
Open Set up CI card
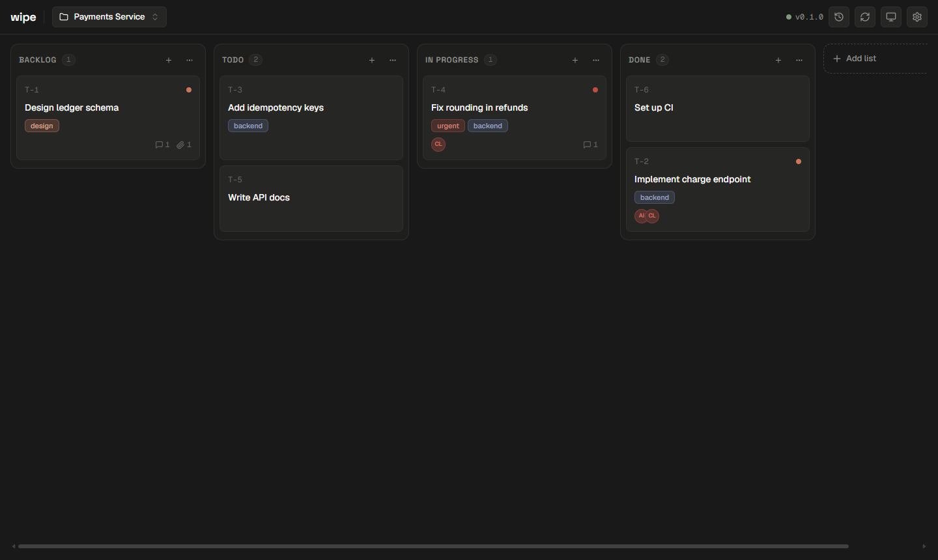pos(718,109)
